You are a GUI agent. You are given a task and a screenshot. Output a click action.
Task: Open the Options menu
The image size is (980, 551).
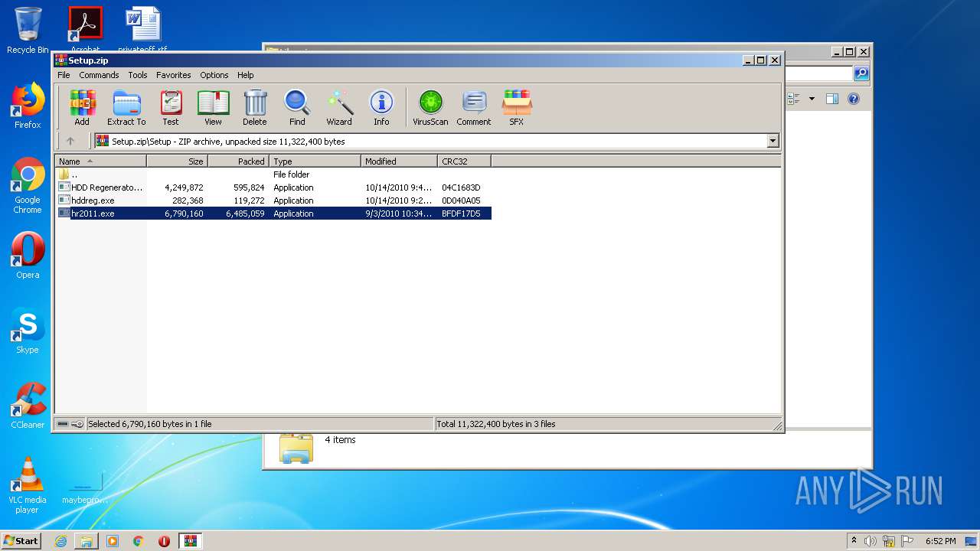pos(214,75)
